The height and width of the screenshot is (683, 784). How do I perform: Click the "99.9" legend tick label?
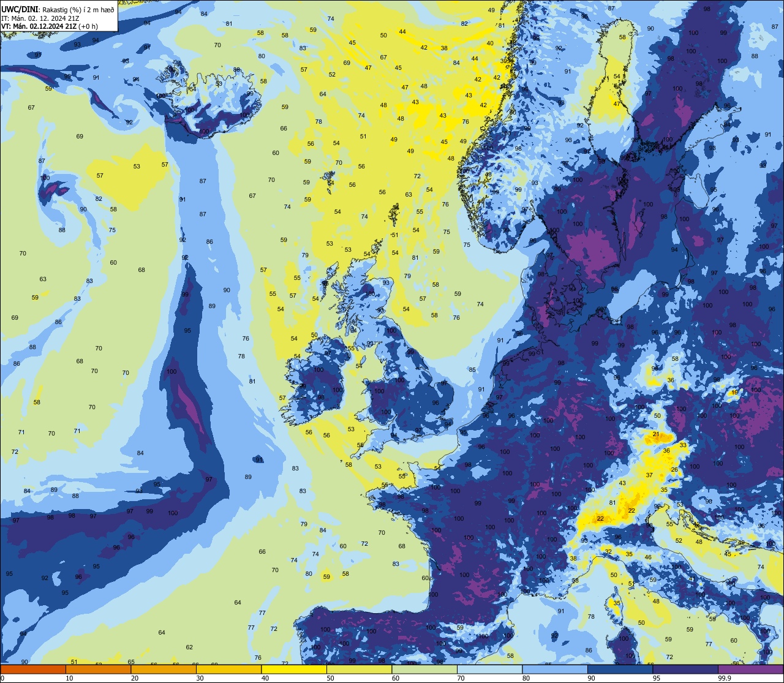pos(725,678)
